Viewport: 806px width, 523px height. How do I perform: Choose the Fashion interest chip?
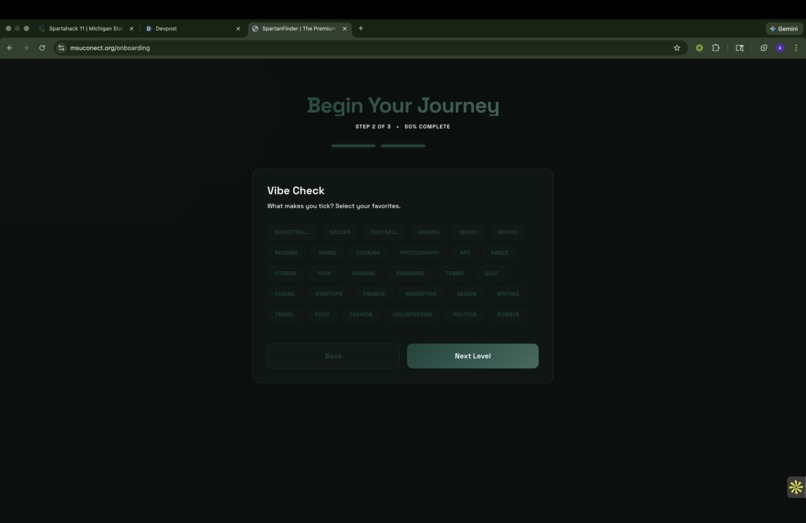pos(361,314)
